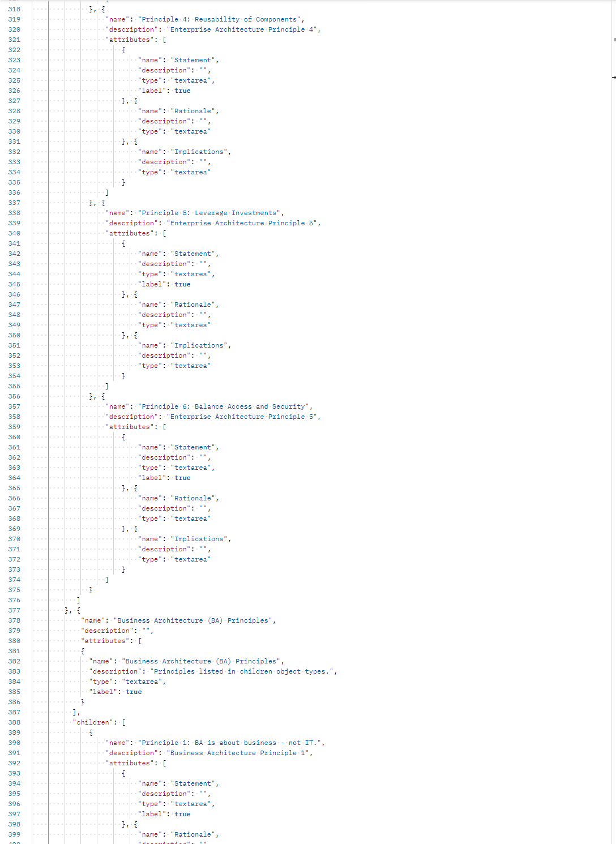616x844 pixels.
Task: Click the string "Enterprise Architecture Principle 4"
Action: pos(242,29)
